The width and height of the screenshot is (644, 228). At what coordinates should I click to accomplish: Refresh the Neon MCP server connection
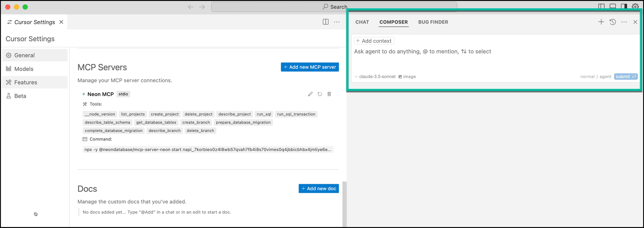[x=320, y=94]
